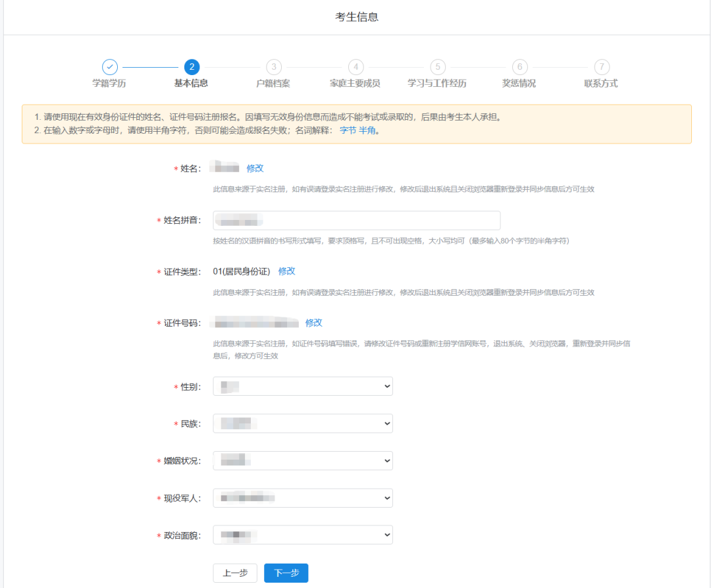Click the 01(居民身份证) certificate type value
This screenshot has width=711, height=588.
point(242,271)
